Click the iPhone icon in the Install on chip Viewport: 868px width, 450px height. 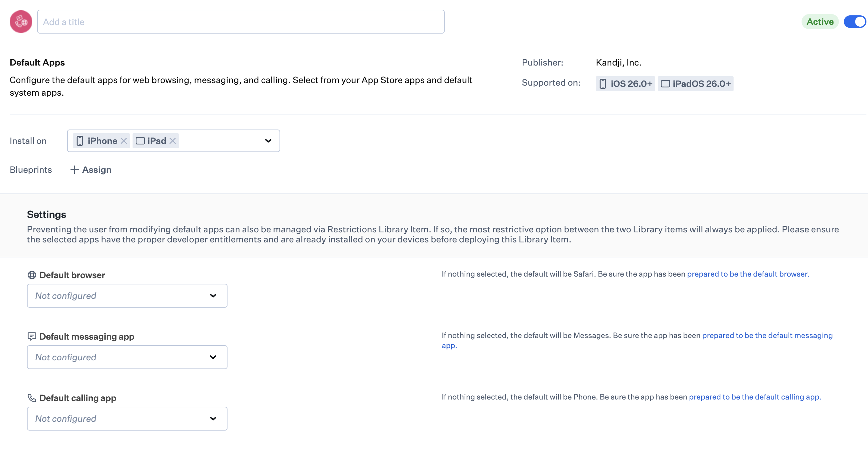[80, 141]
